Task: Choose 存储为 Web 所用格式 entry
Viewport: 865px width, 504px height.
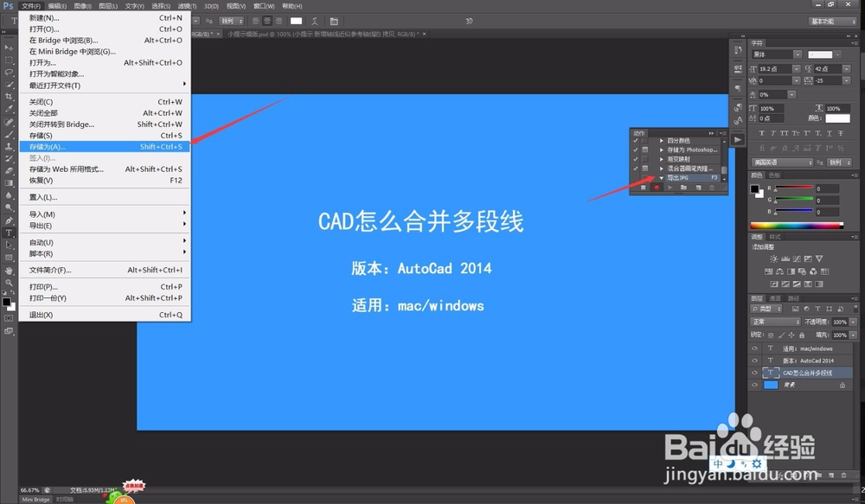Action: (105, 169)
